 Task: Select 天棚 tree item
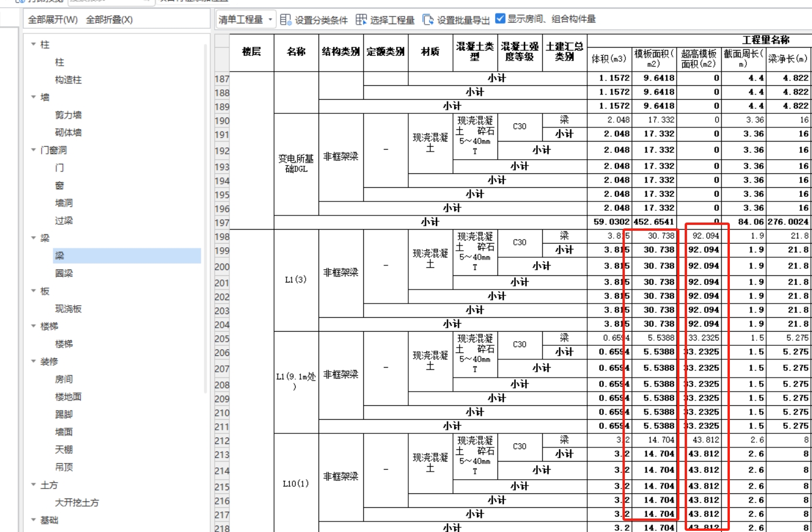click(x=64, y=450)
